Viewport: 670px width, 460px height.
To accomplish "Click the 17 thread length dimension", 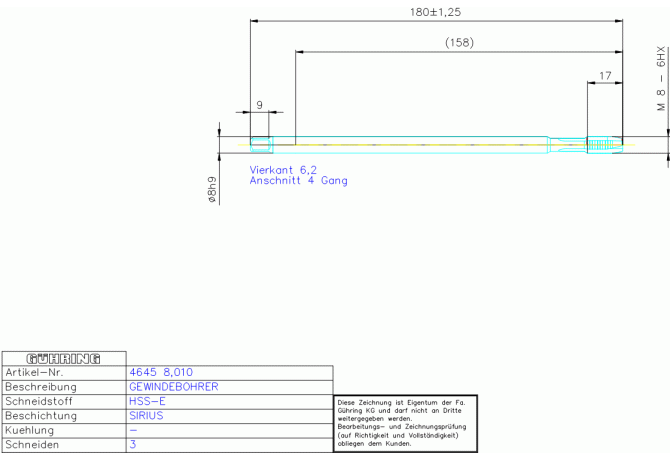I will pyautogui.click(x=605, y=75).
